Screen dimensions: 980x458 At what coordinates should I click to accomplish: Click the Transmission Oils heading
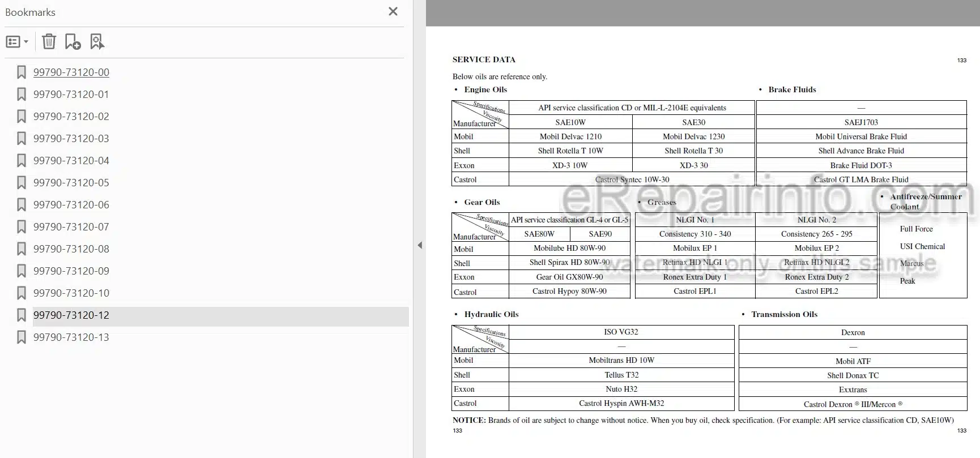coord(784,314)
